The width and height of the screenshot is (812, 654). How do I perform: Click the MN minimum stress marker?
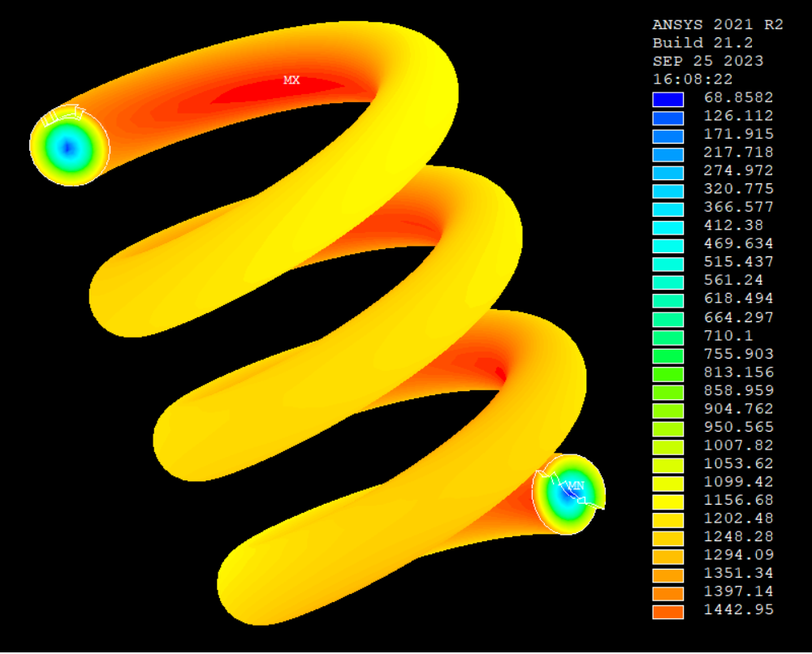coord(576,486)
